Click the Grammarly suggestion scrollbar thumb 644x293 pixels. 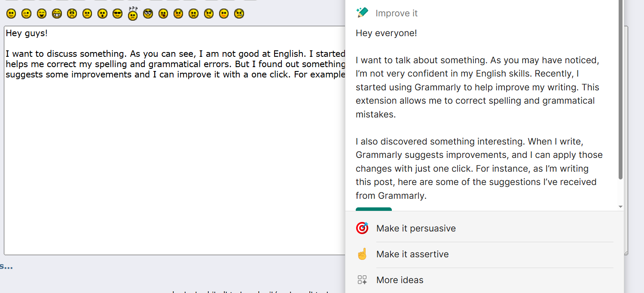coord(620,89)
